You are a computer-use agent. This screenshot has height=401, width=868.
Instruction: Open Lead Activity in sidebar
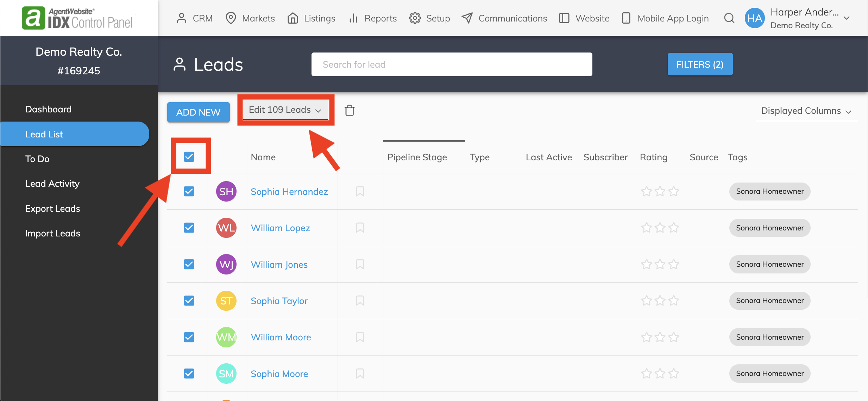(52, 184)
